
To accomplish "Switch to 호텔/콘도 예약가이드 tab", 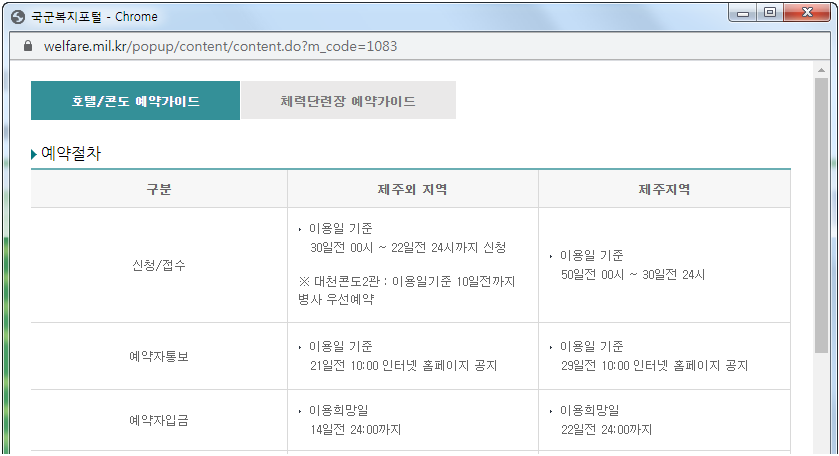I will [x=135, y=101].
